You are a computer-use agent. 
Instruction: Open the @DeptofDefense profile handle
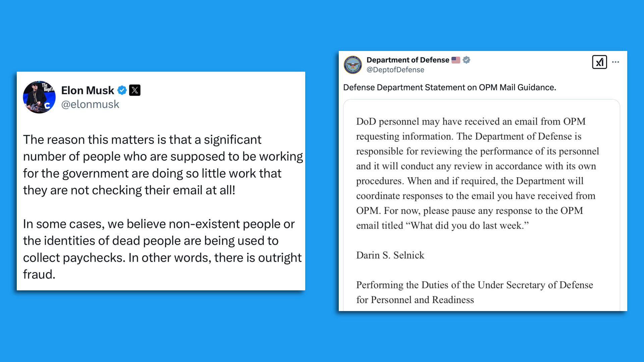click(x=395, y=70)
